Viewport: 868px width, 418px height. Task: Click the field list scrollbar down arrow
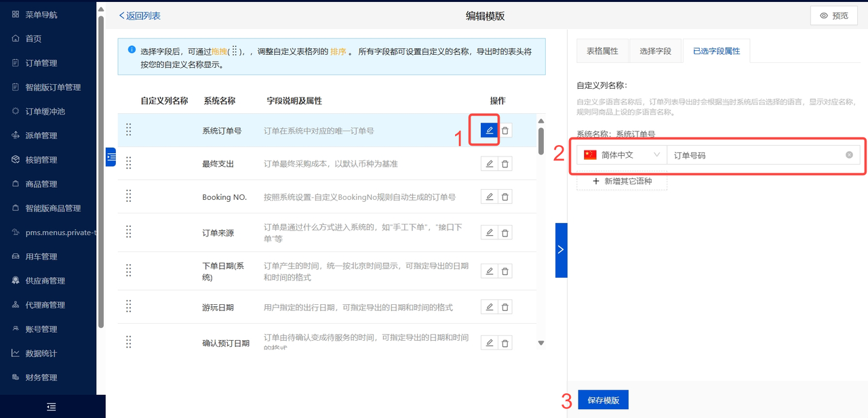pyautogui.click(x=540, y=343)
